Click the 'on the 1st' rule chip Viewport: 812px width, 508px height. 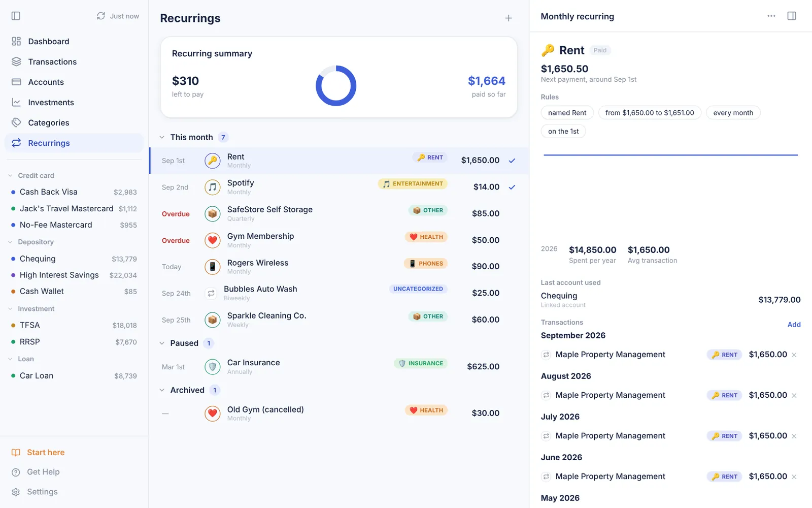coord(563,131)
